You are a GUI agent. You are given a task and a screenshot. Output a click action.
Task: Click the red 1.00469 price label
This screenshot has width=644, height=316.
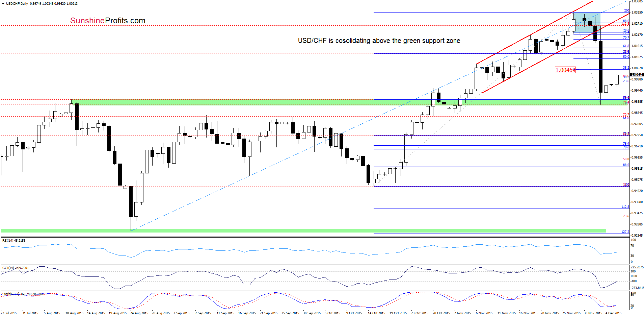[x=565, y=70]
